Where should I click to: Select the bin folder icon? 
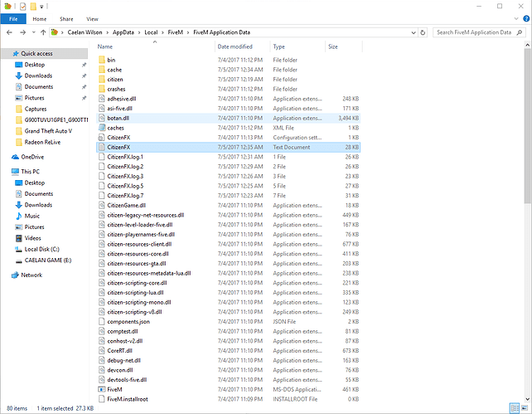pos(102,60)
